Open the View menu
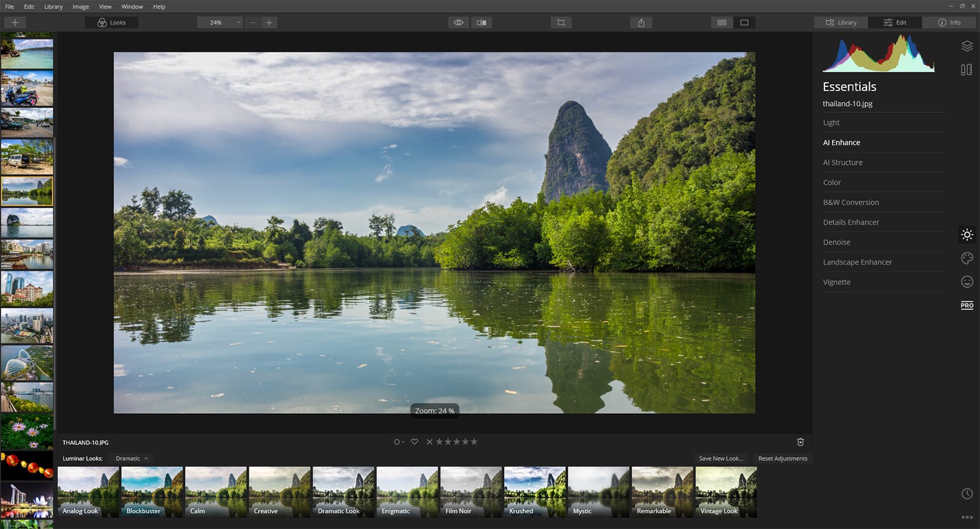 click(105, 7)
